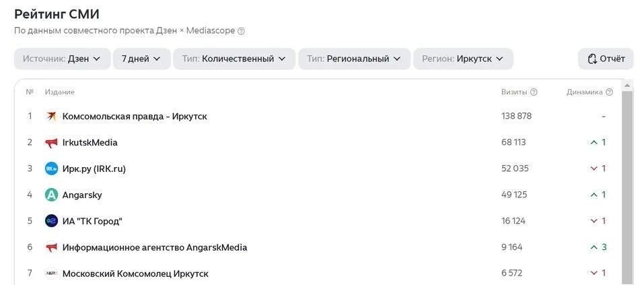Screen dimensions: 644x285
Task: Open the Информационное агентство AngarskMedia entry
Action: (x=155, y=247)
